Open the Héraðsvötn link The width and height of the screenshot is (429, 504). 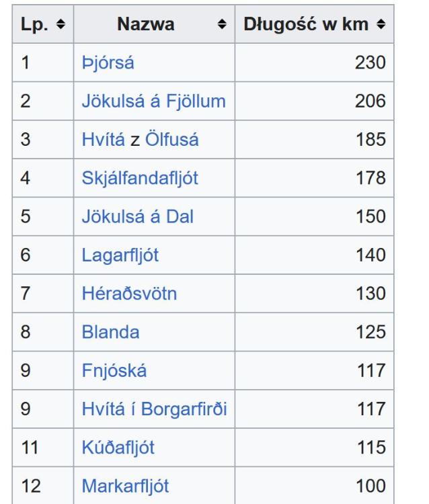click(123, 294)
